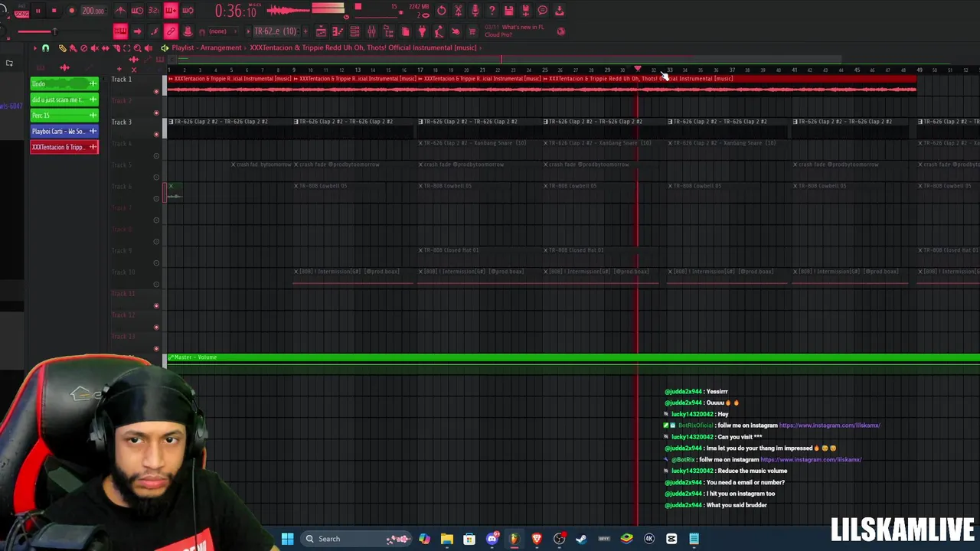
Task: Toggle the metronome button
Action: point(121,11)
